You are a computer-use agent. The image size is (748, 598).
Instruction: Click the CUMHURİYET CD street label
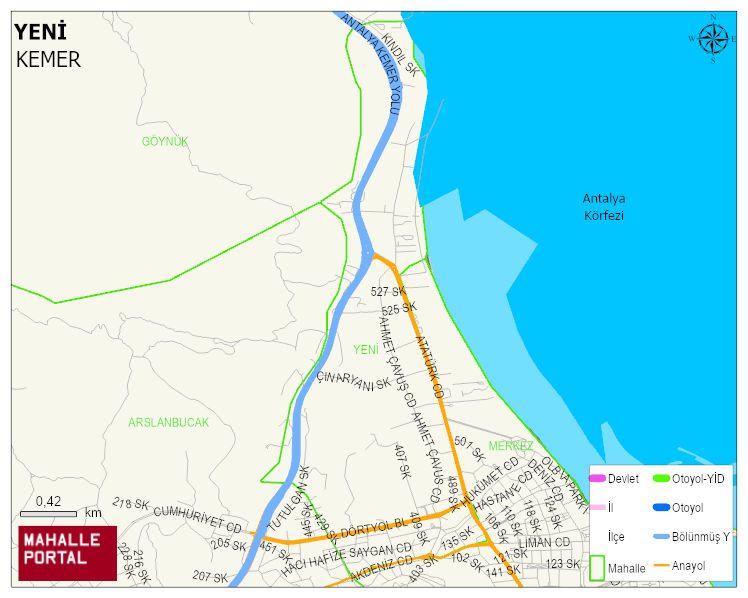(197, 519)
